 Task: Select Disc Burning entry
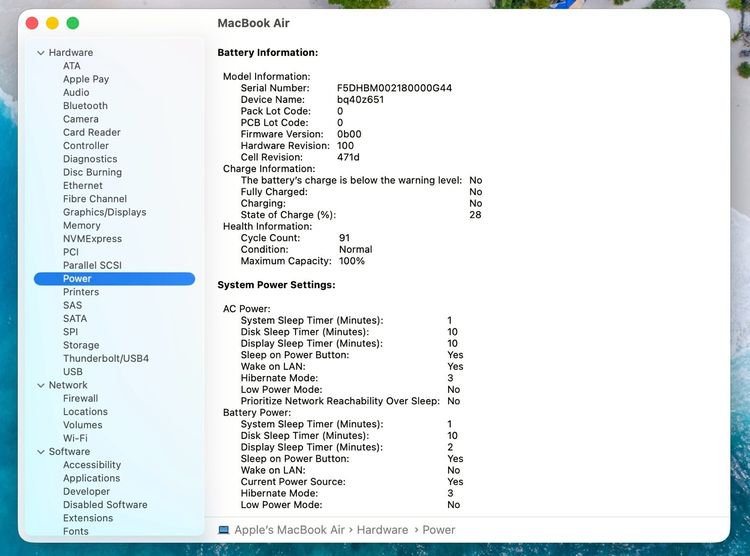coord(92,172)
